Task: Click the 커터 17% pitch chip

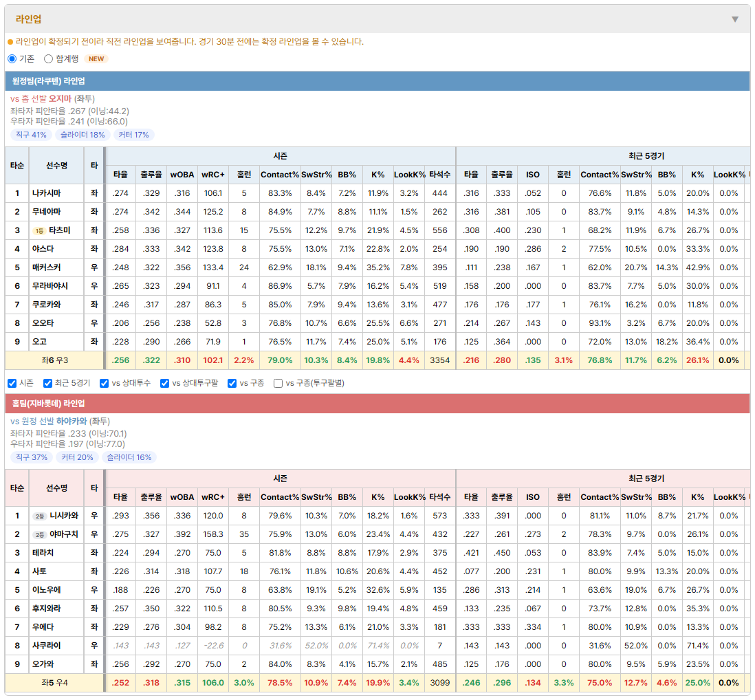Action: (x=134, y=135)
